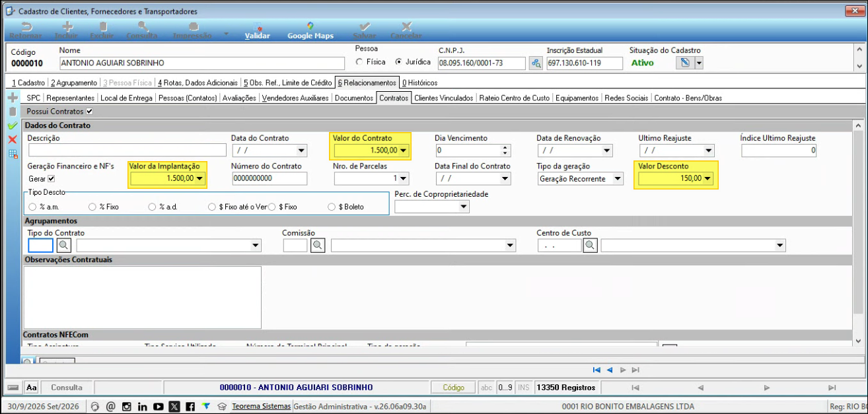Viewport: 868px width, 414px height.
Task: Click the CNPJ lookup icon
Action: pyautogui.click(x=536, y=63)
